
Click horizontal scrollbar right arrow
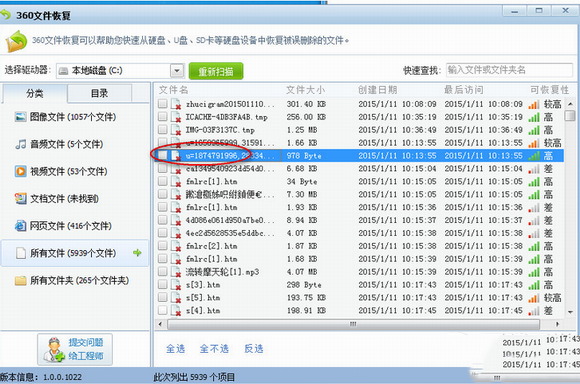click(x=557, y=324)
